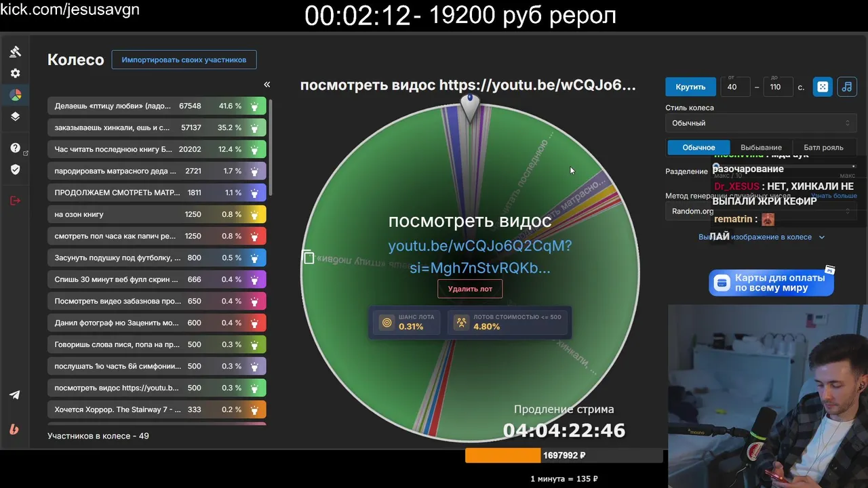The width and height of the screenshot is (868, 488).
Task: Click lamp icon on хинкали row
Action: click(x=254, y=127)
